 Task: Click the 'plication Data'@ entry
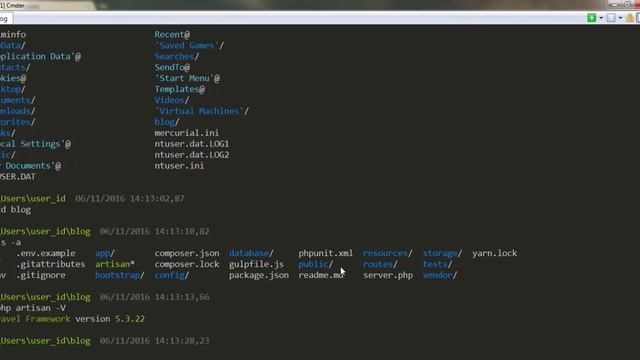[40, 57]
